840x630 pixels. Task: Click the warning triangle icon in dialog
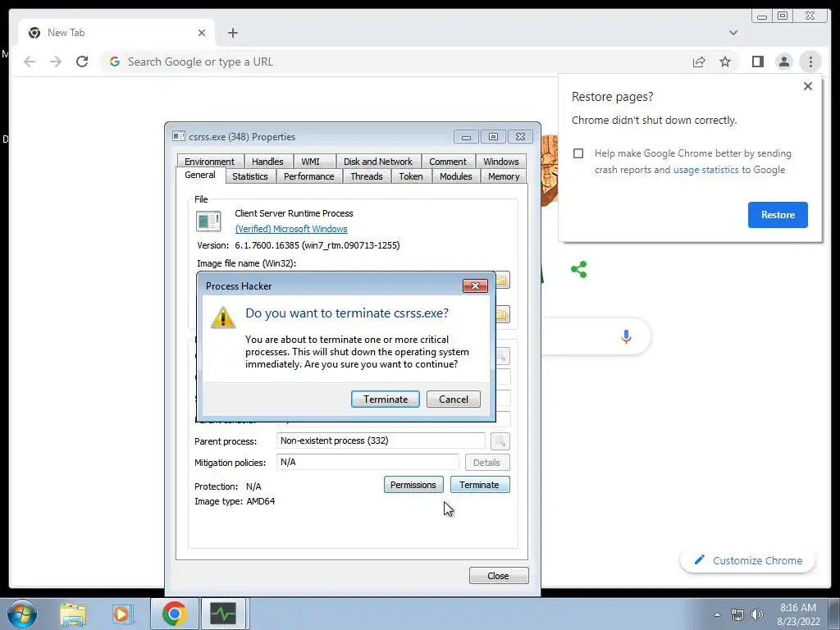223,317
